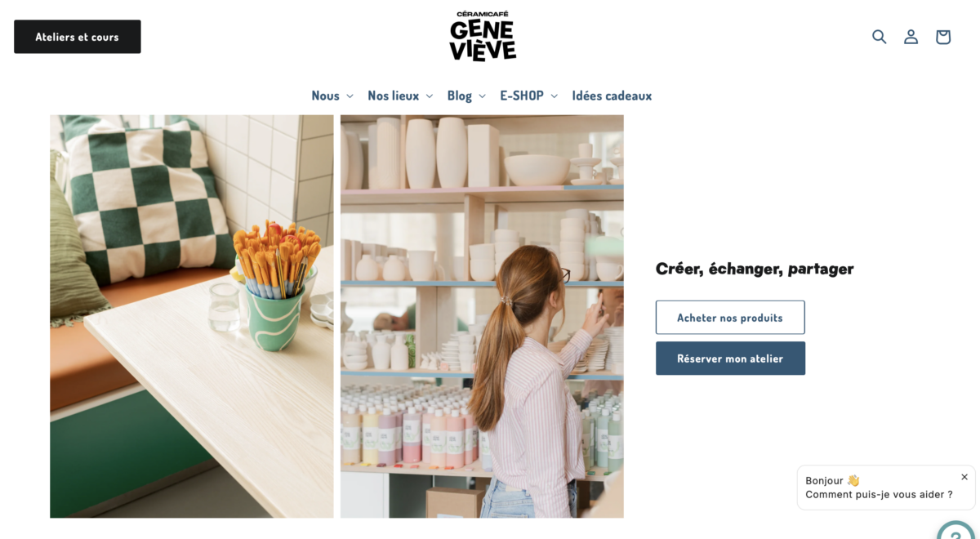
Task: Expand the Blog dropdown menu
Action: (466, 96)
